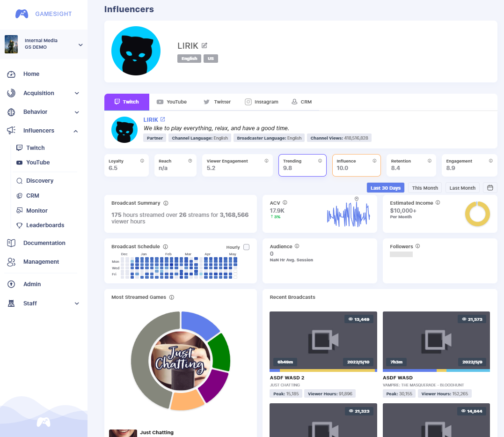Click info icon on Retention card
Image resolution: width=504 pixels, height=437 pixels.
[430, 161]
